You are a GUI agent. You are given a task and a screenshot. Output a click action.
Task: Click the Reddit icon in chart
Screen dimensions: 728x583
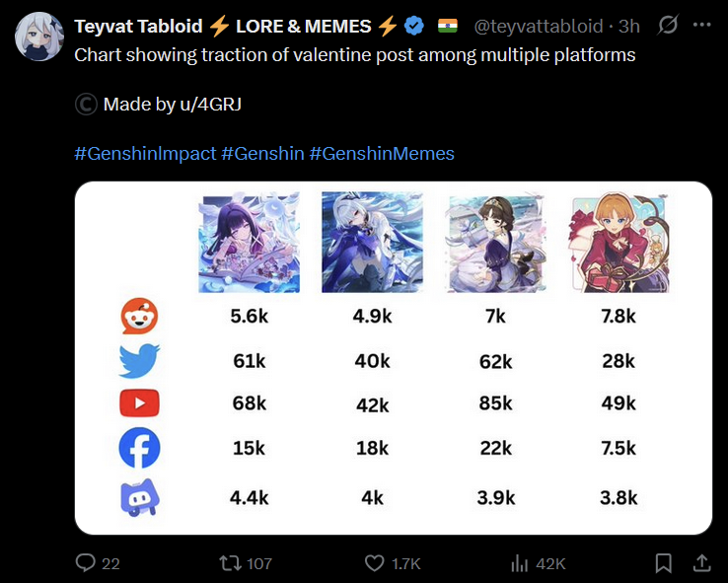coord(139,316)
